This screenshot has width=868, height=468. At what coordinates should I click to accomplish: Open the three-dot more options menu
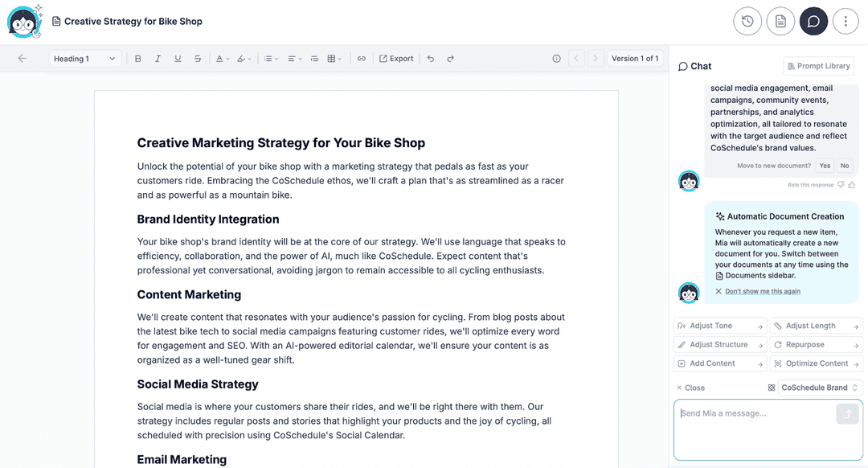[x=845, y=21]
